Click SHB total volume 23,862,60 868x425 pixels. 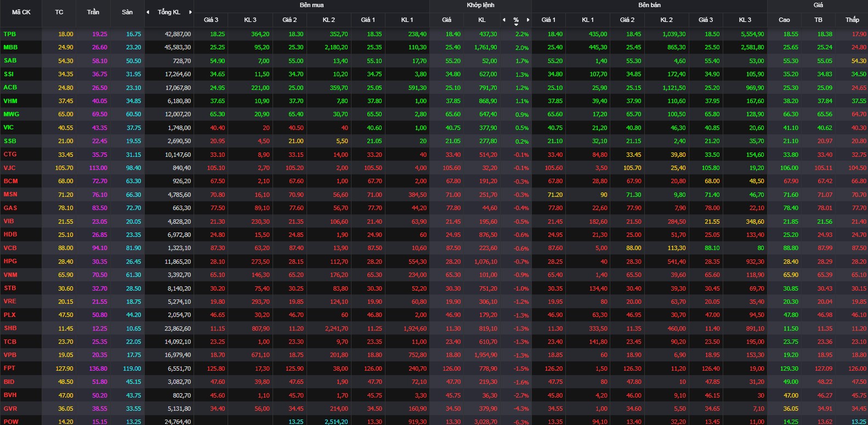point(178,328)
